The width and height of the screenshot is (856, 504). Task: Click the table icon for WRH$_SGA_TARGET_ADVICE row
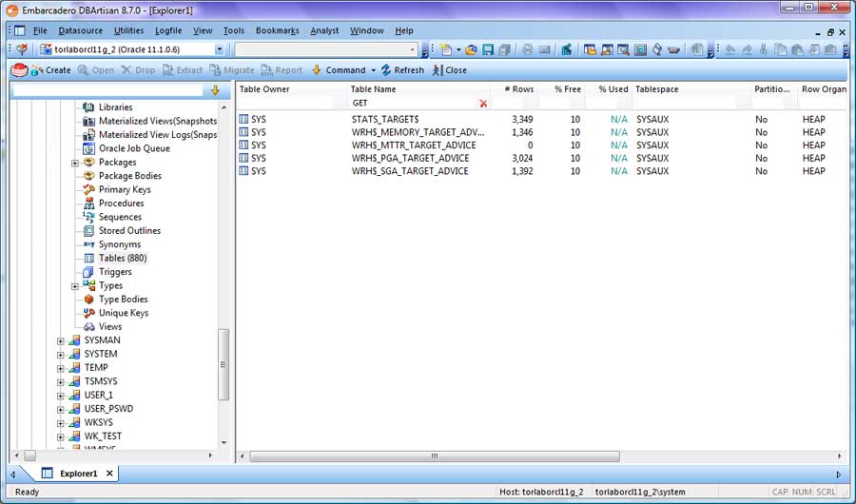click(243, 171)
